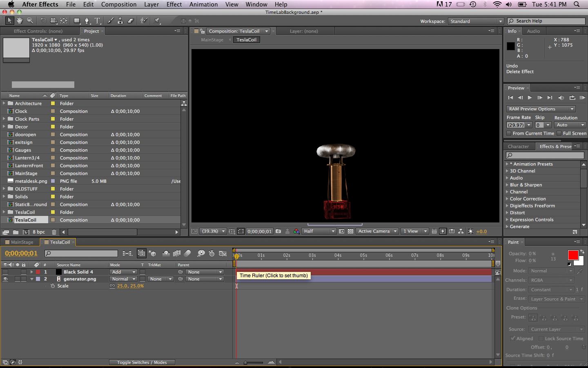Mute audio in the Preview panel
Screen dimensions: 588x368
point(561,98)
